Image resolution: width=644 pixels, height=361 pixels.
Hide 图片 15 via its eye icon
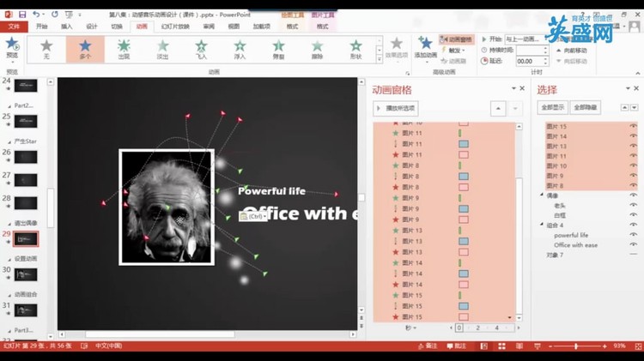[633, 126]
